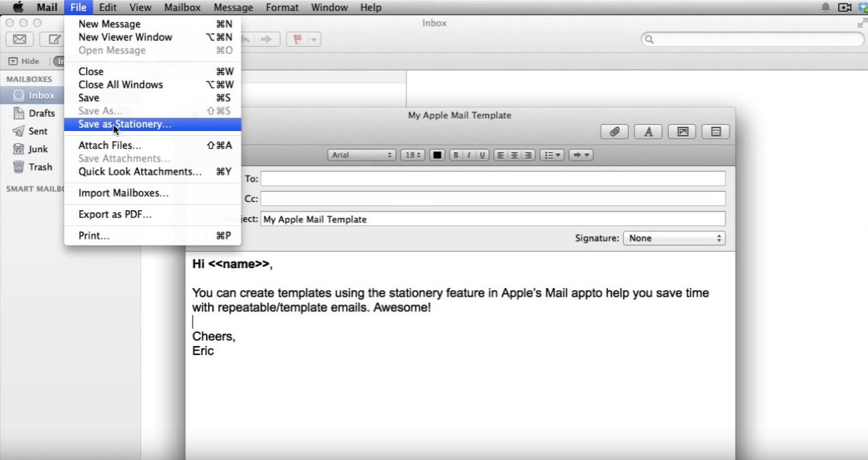This screenshot has height=460, width=868.
Task: Choose New Viewer Window
Action: click(x=152, y=37)
